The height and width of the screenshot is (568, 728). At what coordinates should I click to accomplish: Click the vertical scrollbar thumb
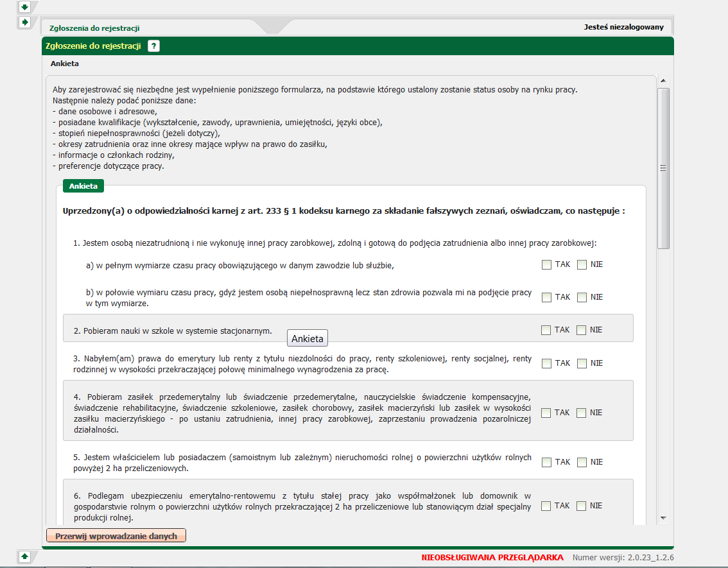(663, 168)
